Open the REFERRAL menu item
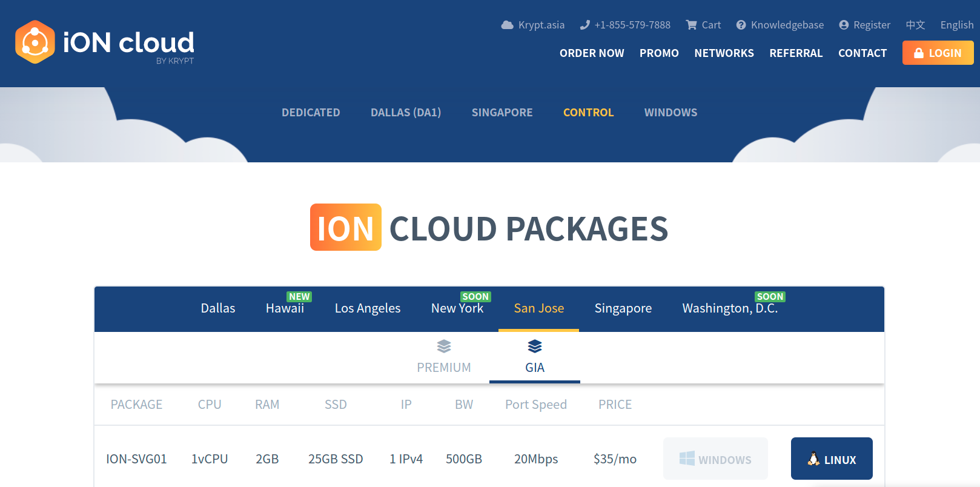 click(796, 53)
